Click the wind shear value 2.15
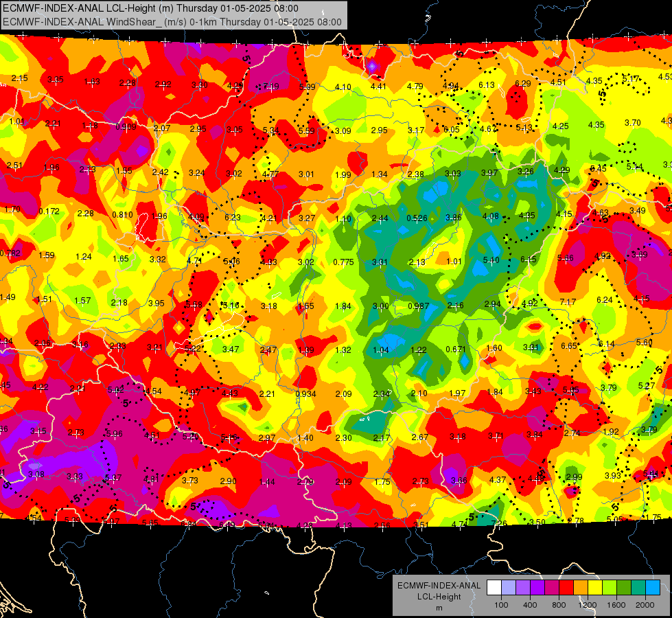The width and height of the screenshot is (672, 618). coord(19,78)
